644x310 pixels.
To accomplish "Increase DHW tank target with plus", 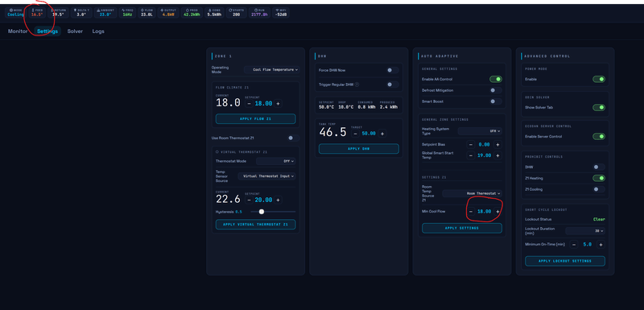I will [x=382, y=134].
